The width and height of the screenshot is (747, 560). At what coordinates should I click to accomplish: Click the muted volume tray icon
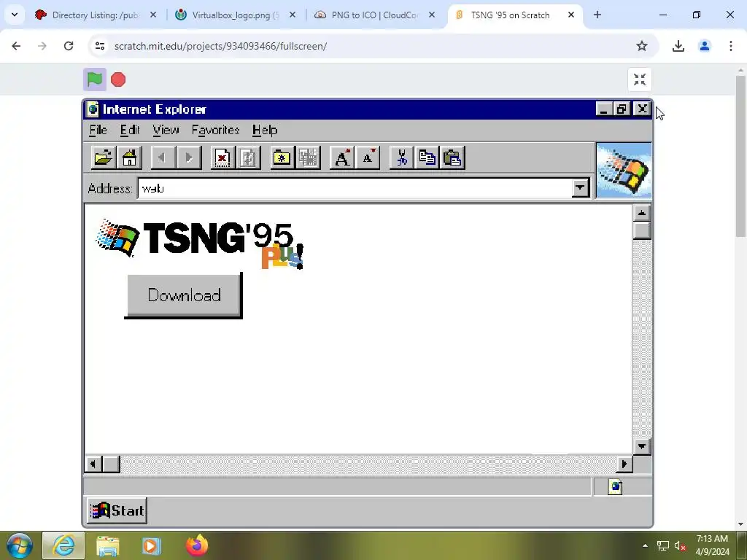tap(681, 545)
